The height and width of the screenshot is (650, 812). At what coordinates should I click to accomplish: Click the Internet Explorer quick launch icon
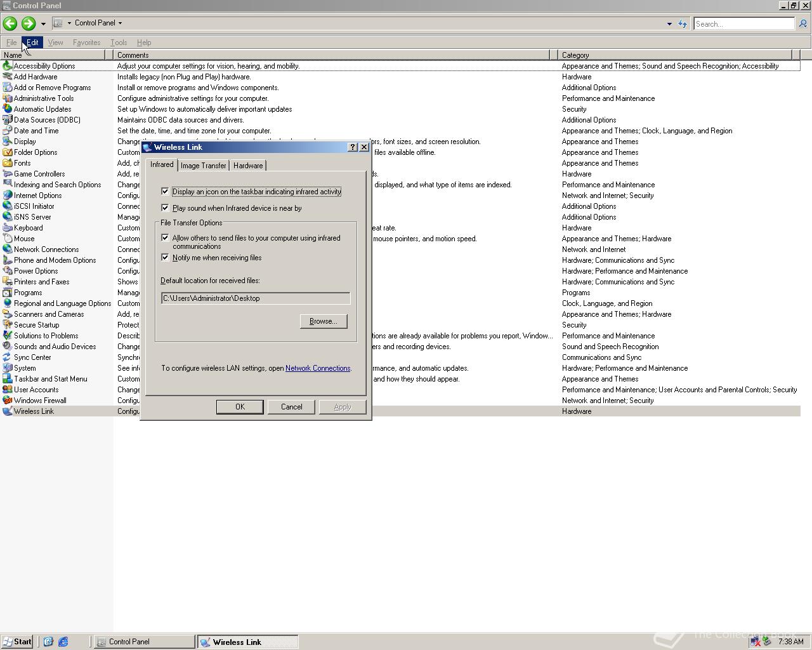[x=63, y=642]
